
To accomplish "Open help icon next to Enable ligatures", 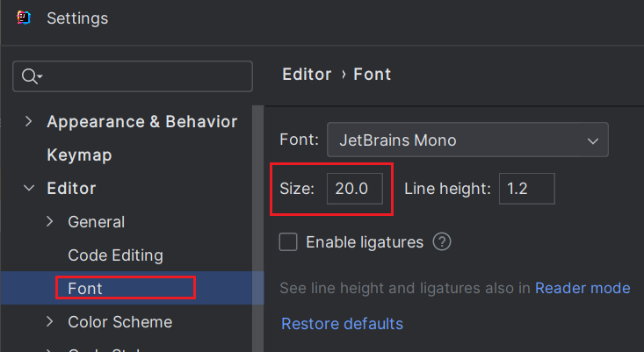I will (x=442, y=242).
